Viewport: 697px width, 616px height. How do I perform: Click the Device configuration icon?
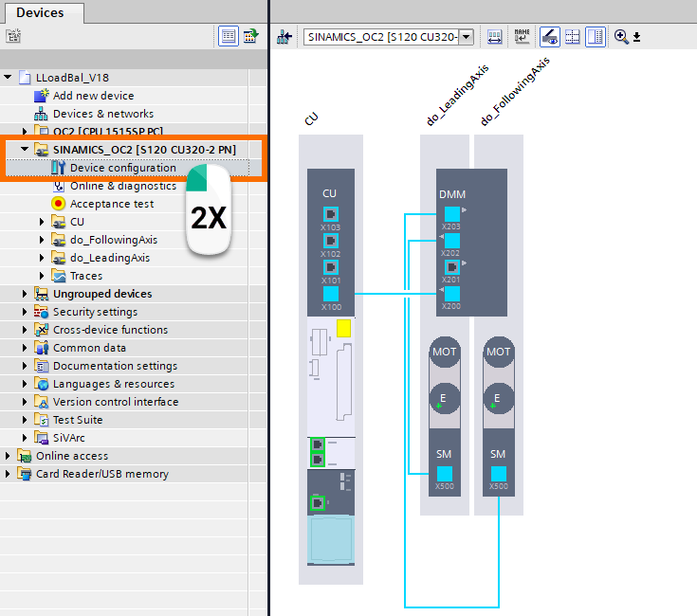click(x=58, y=168)
